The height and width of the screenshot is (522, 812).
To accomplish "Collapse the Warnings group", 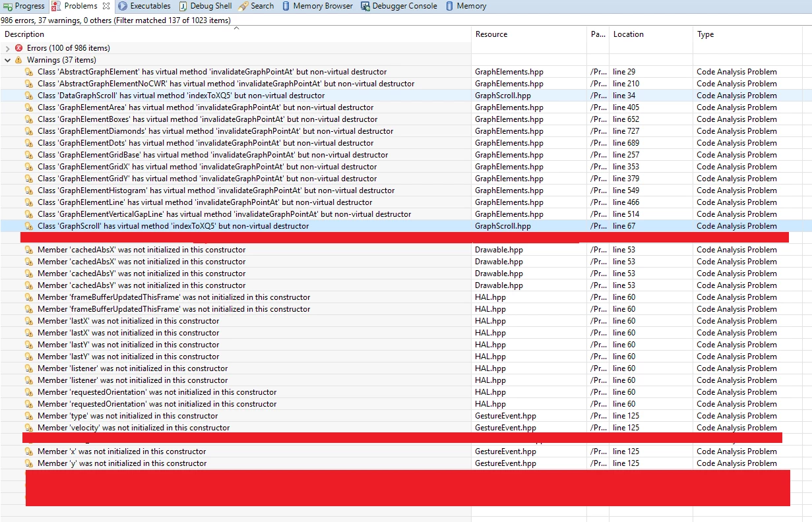I will click(7, 60).
